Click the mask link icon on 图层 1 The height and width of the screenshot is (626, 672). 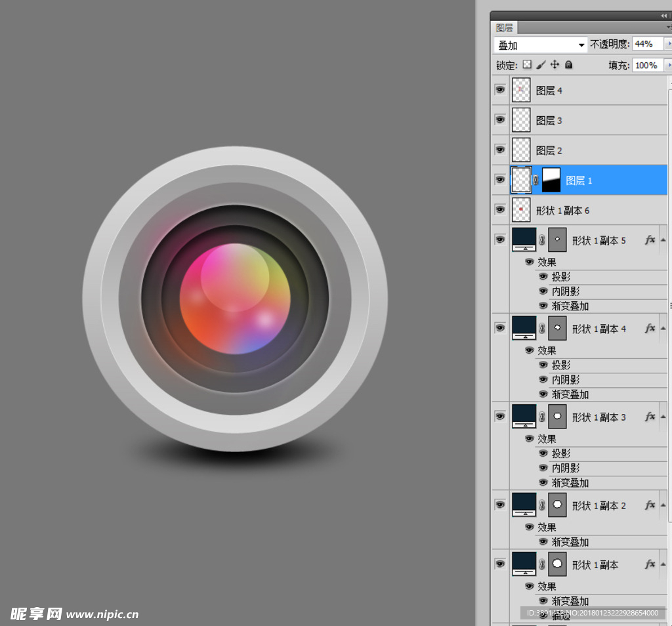(535, 180)
